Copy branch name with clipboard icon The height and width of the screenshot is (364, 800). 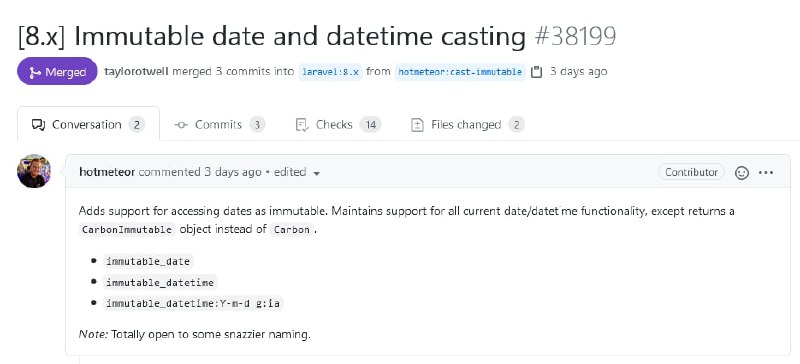[x=536, y=72]
